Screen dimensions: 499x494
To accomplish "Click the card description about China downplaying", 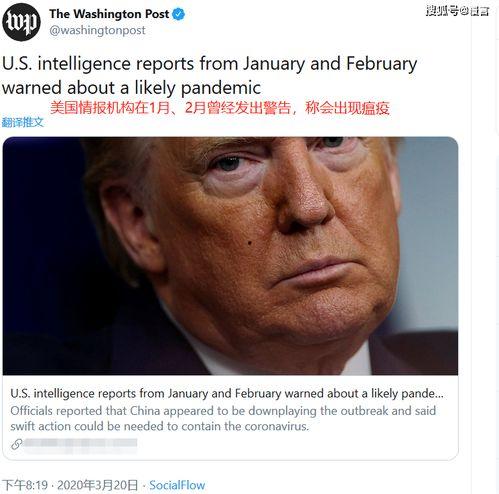I will click(x=223, y=418).
